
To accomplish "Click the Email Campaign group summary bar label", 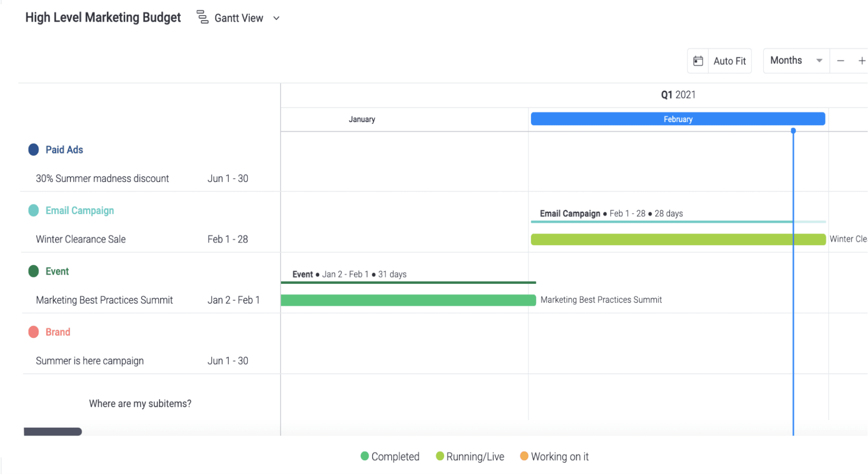I will pos(611,213).
